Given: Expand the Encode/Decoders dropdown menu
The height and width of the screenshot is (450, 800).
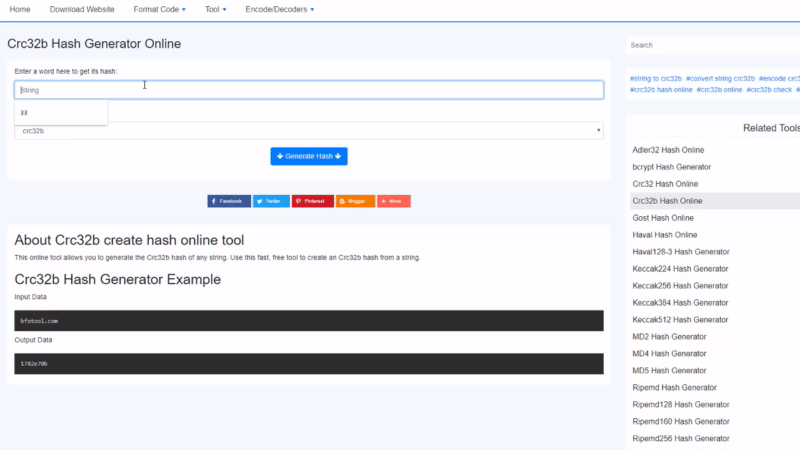Looking at the screenshot, I should coord(280,9).
